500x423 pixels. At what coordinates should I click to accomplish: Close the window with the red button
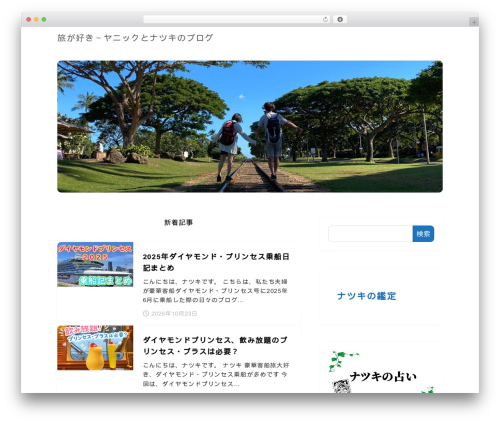[x=29, y=20]
